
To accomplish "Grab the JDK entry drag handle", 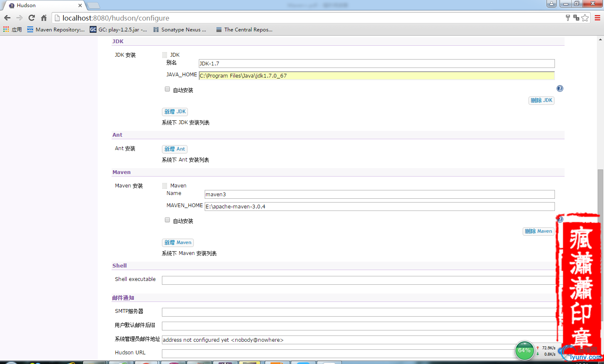I will click(165, 55).
